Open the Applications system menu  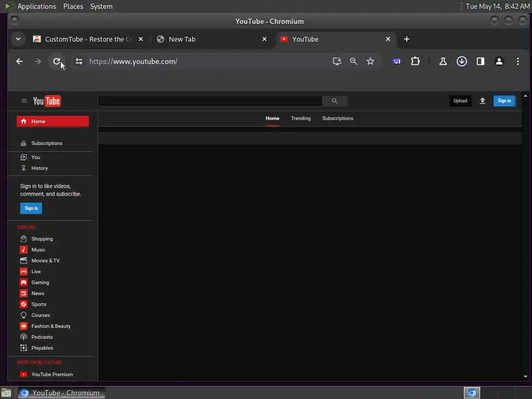37,6
